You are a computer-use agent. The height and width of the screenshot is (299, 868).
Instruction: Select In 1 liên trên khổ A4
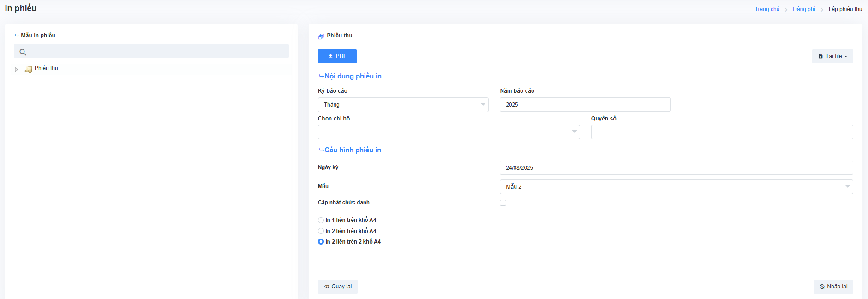[321, 220]
